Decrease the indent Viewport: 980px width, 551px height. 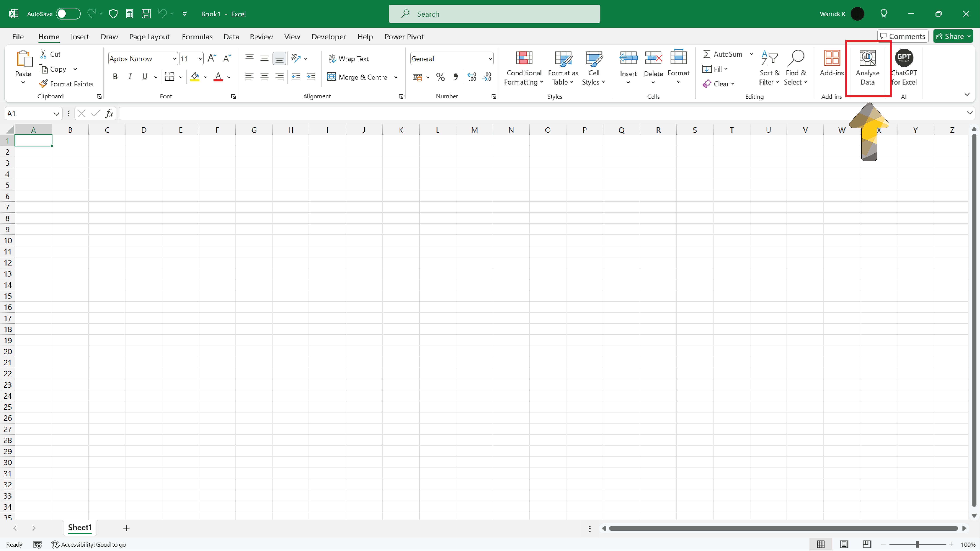tap(296, 77)
